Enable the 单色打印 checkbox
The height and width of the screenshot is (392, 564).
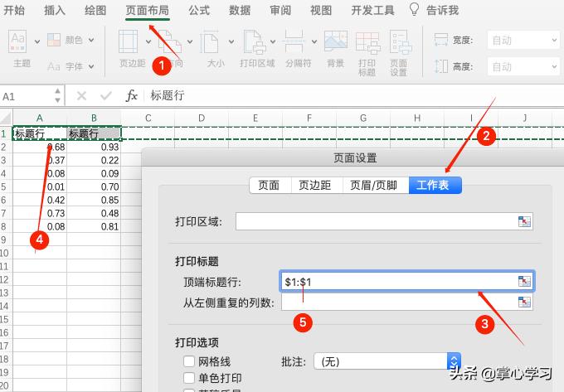point(189,378)
